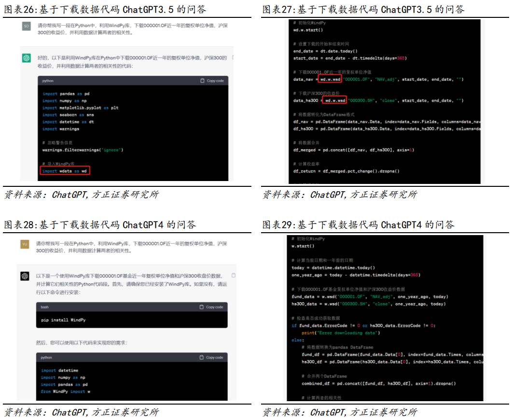The width and height of the screenshot is (512, 420).
Task: Click the 'import pandas as pd' line in figure 28
Action: [x=64, y=384]
